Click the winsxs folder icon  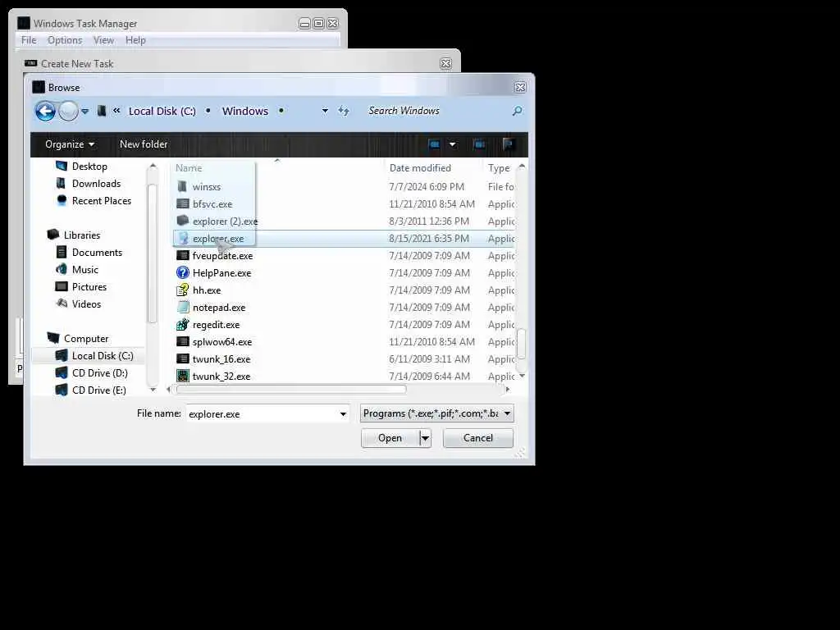[x=183, y=186]
